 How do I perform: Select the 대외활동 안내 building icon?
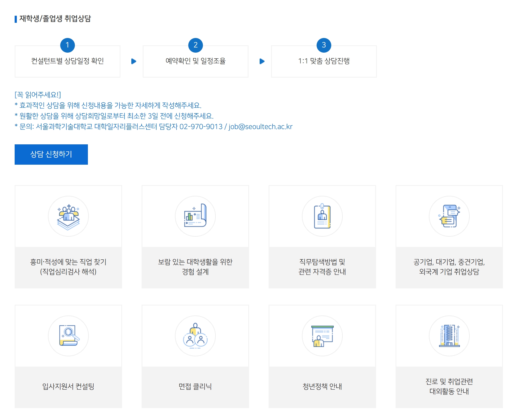point(449,336)
